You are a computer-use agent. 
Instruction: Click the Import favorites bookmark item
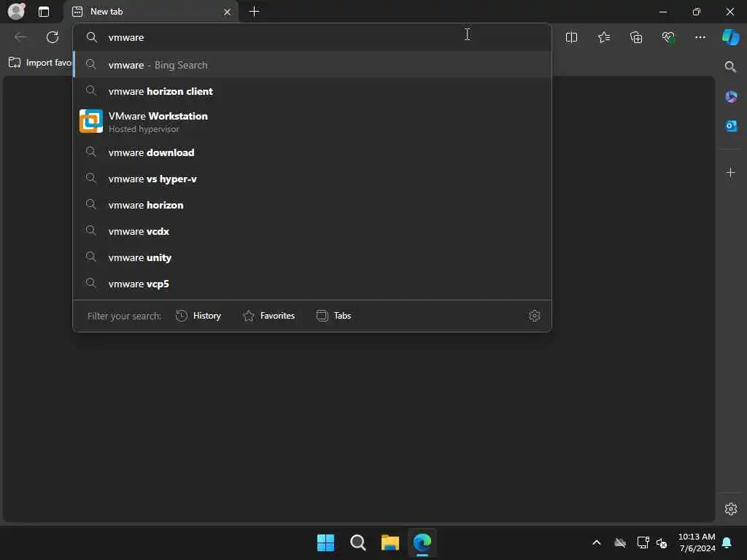tap(40, 63)
